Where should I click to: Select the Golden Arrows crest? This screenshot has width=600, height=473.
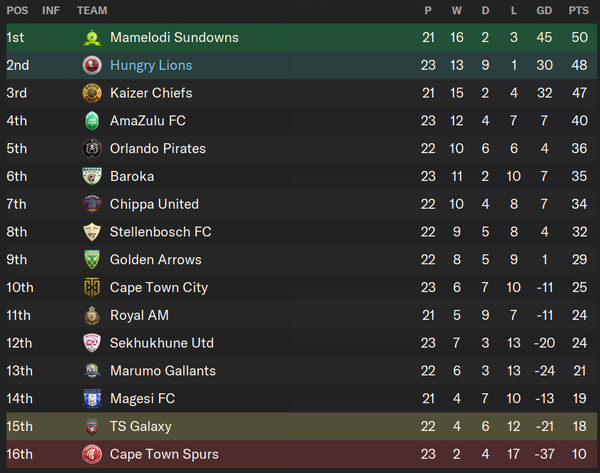pyautogui.click(x=92, y=260)
